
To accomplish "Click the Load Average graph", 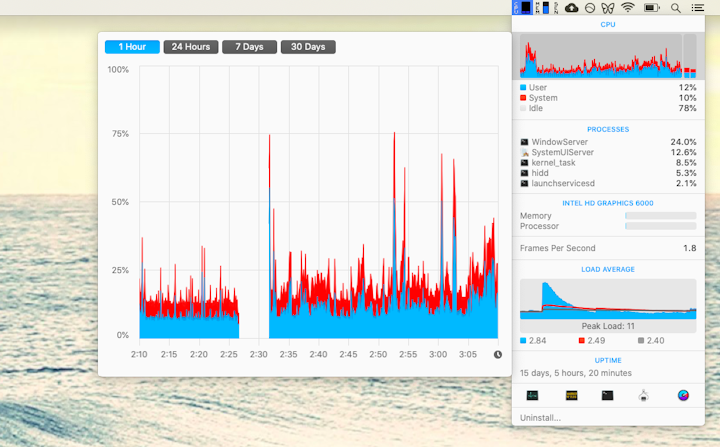I will 608,299.
